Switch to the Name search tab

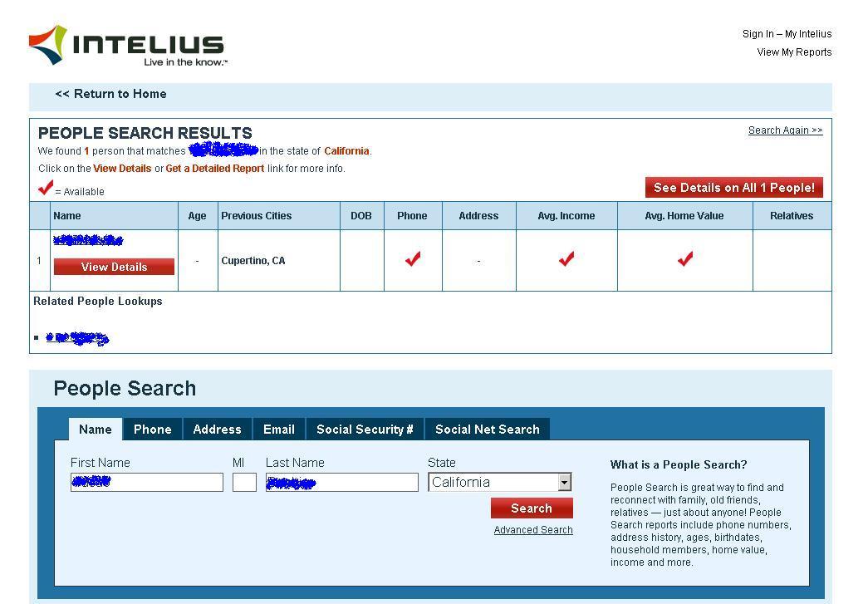click(96, 429)
